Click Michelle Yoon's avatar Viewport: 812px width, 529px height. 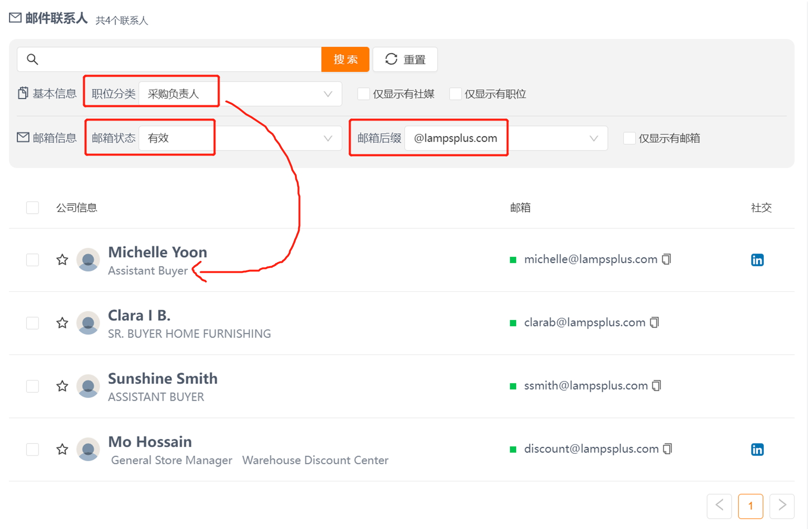tap(88, 260)
